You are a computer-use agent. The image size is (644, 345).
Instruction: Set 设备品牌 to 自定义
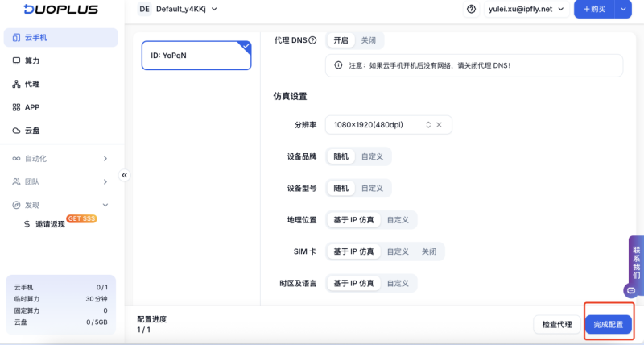(x=372, y=156)
